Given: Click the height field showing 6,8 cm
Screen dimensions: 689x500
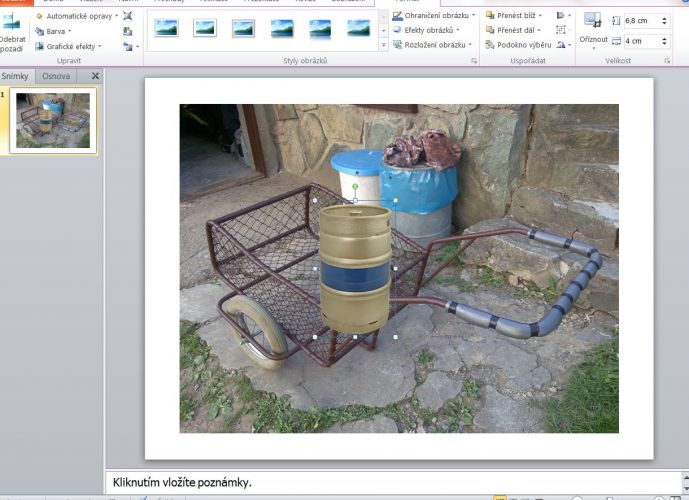Looking at the screenshot, I should 641,21.
